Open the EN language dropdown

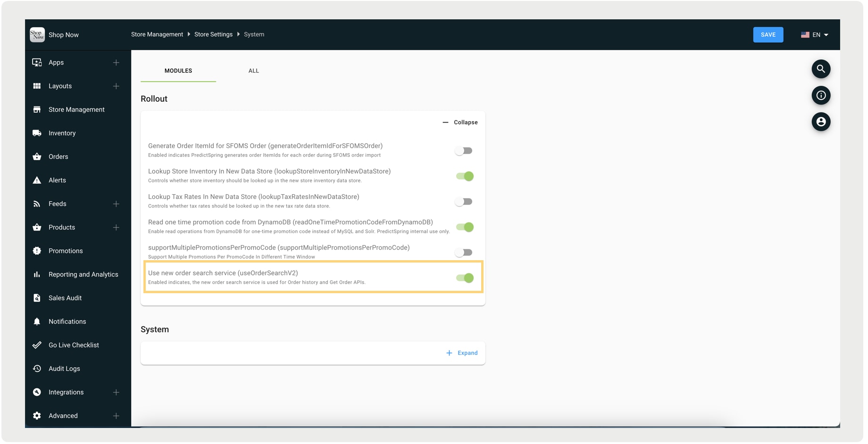(815, 34)
